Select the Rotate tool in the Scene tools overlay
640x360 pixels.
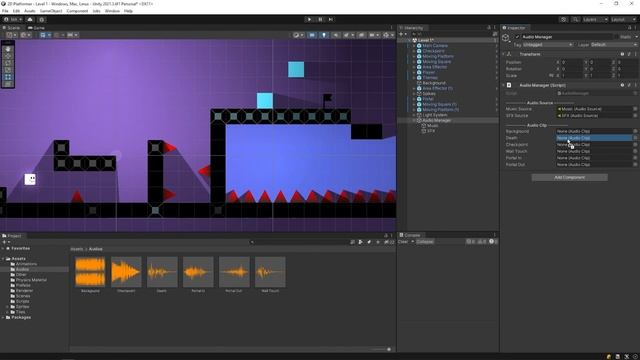[x=8, y=63]
